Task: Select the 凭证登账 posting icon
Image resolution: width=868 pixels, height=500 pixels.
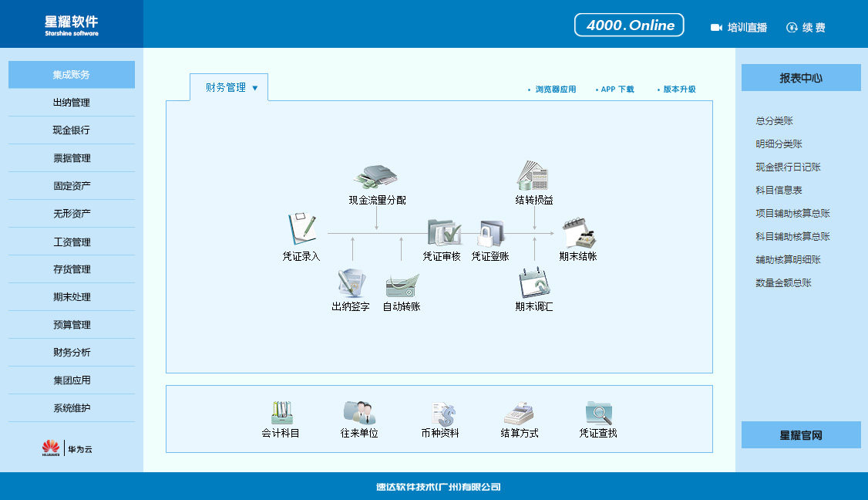Action: point(490,232)
